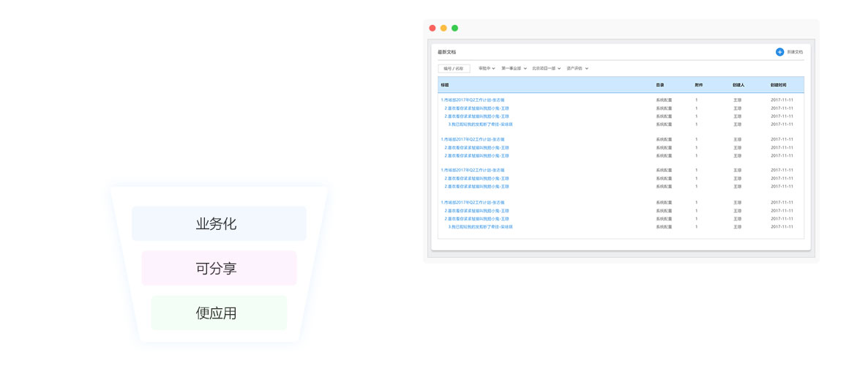Image resolution: width=868 pixels, height=388 pixels.
Task: Click the 附件 column header
Action: [698, 85]
